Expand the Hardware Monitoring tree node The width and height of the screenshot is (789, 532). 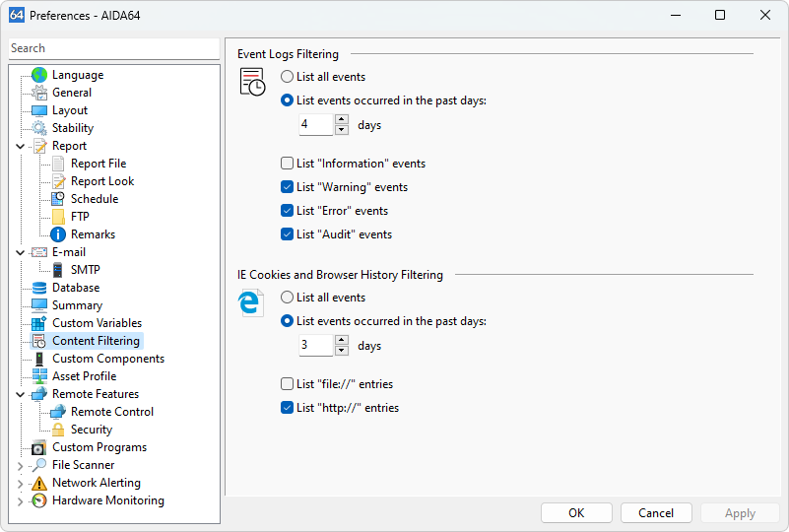[20, 501]
